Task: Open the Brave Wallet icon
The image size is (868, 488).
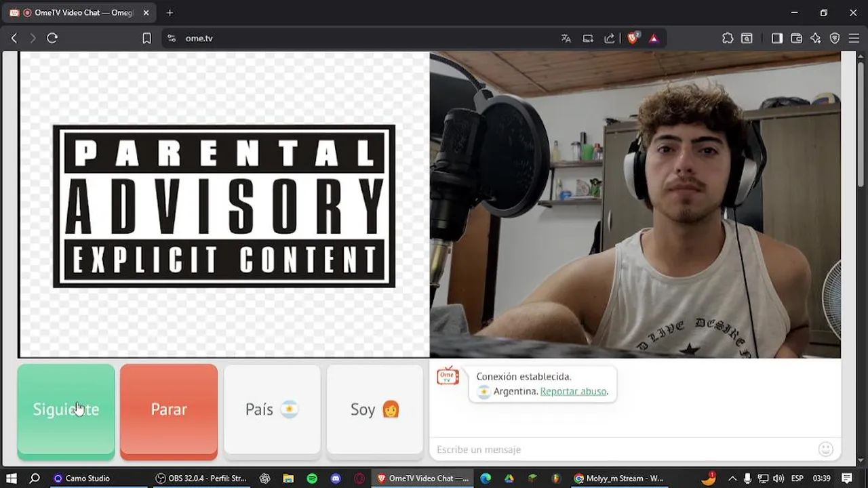Action: 797,39
